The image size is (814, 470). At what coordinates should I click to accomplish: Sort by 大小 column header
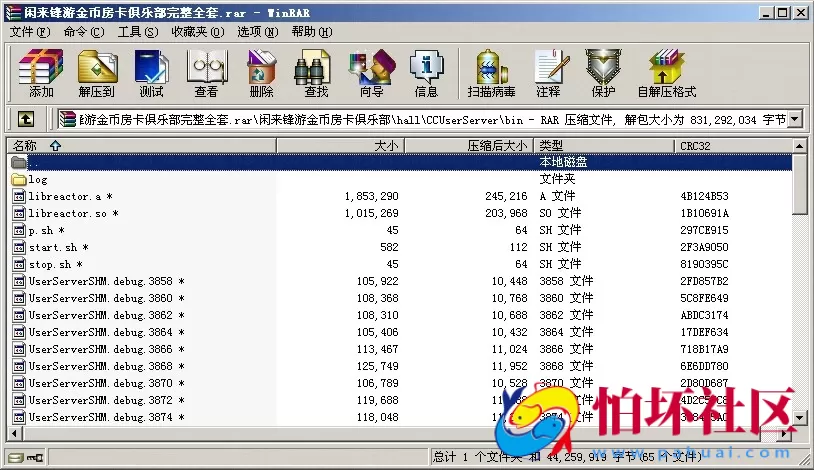341,146
